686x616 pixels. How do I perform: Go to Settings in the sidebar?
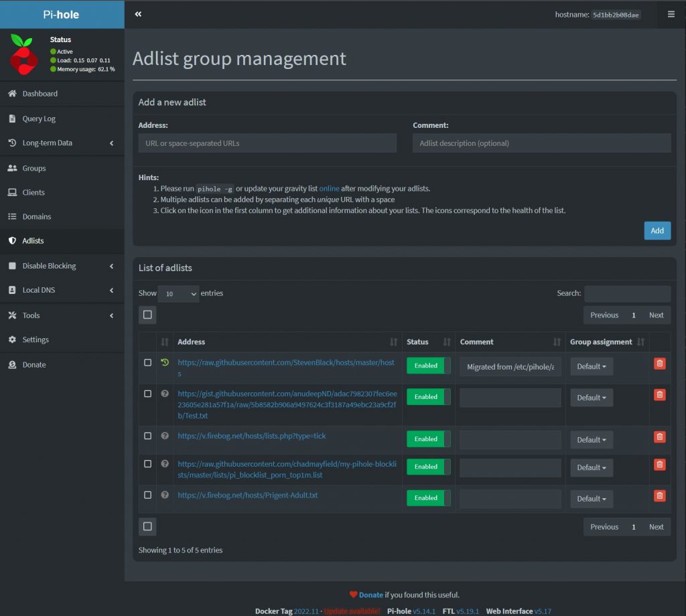[x=36, y=339]
